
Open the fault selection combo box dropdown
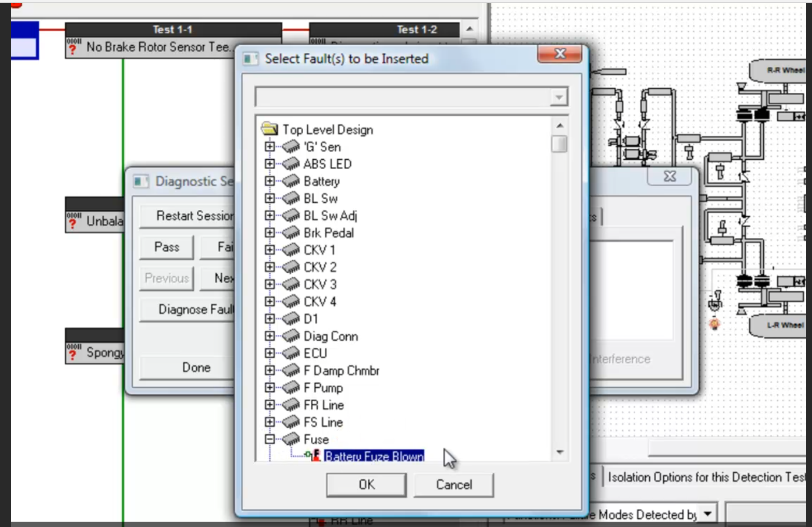click(x=559, y=97)
